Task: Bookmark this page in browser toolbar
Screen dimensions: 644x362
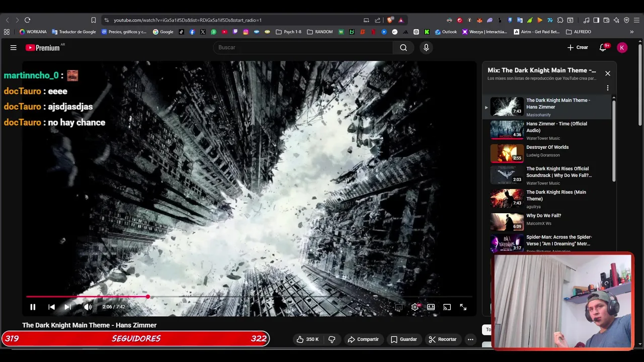Action: pos(94,20)
